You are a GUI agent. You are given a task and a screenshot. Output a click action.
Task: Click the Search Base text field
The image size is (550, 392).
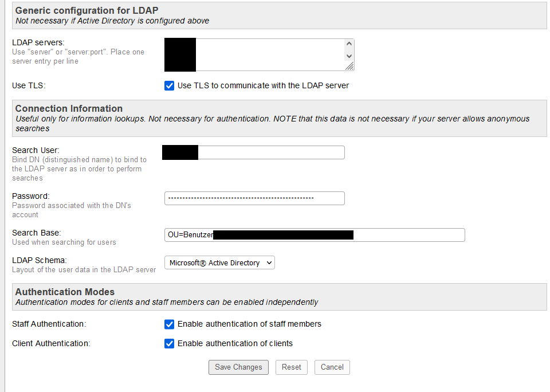pos(408,235)
